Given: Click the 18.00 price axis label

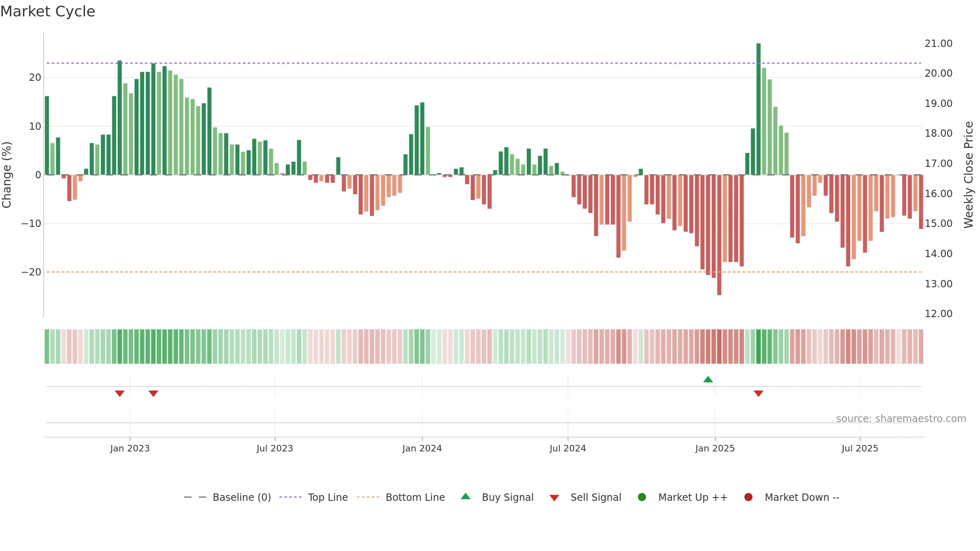Looking at the screenshot, I should pyautogui.click(x=938, y=133).
